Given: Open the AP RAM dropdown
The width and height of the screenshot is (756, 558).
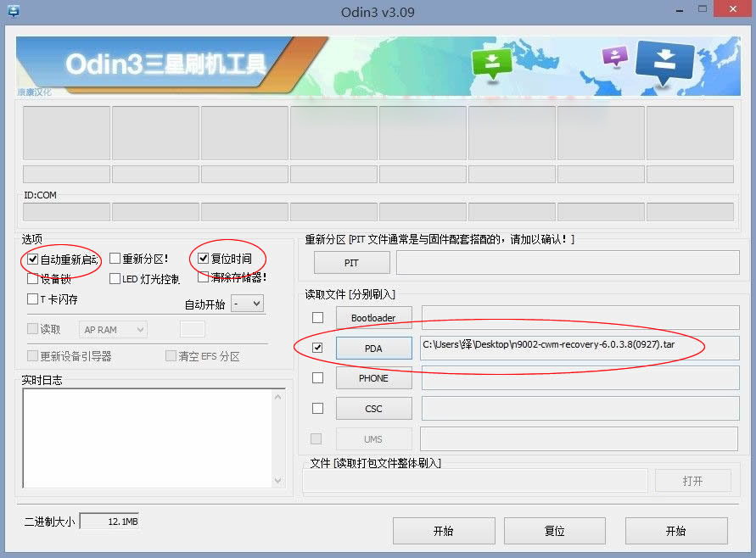Looking at the screenshot, I should click(x=113, y=330).
